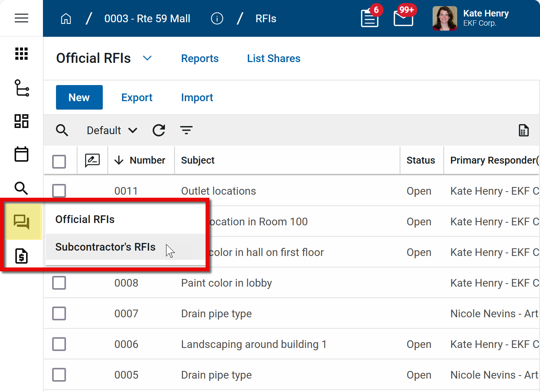Open the calendar icon in sidebar
This screenshot has height=392, width=540.
(x=21, y=154)
